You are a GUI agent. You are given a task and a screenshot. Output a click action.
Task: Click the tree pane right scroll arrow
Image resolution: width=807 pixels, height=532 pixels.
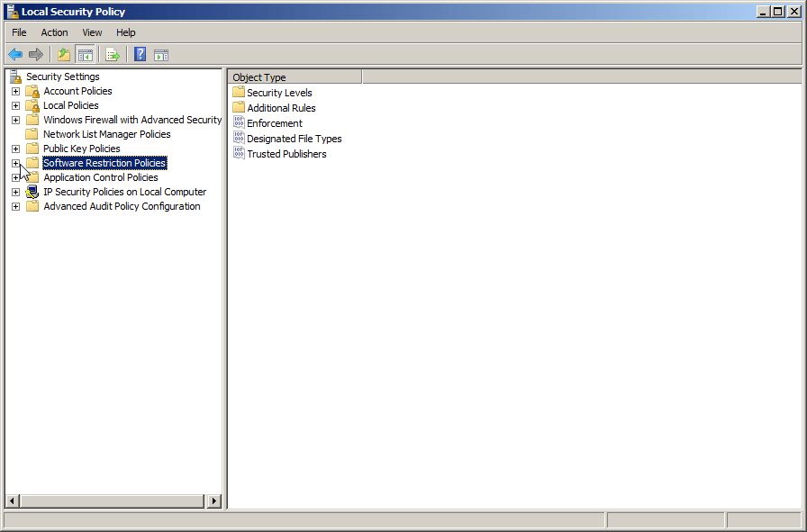(x=214, y=500)
